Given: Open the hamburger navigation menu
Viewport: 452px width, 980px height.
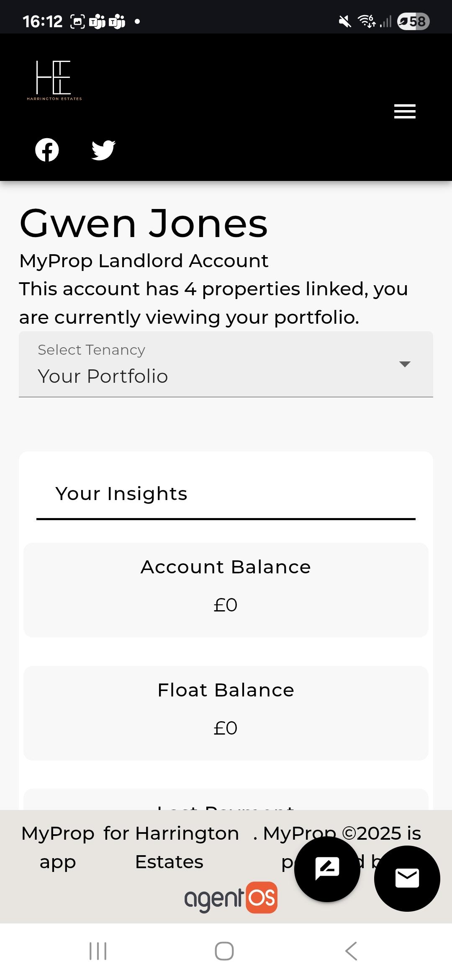Looking at the screenshot, I should click(405, 111).
